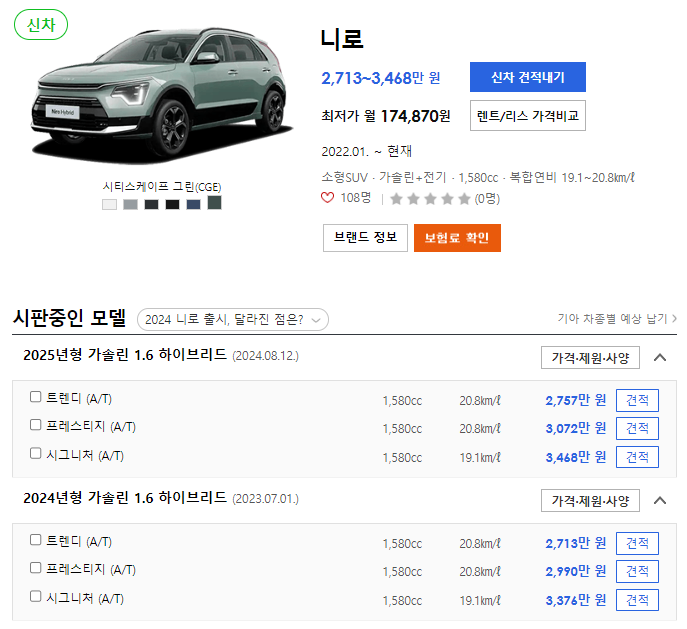Select the gray color swatch
The width and height of the screenshot is (687, 629).
[131, 204]
